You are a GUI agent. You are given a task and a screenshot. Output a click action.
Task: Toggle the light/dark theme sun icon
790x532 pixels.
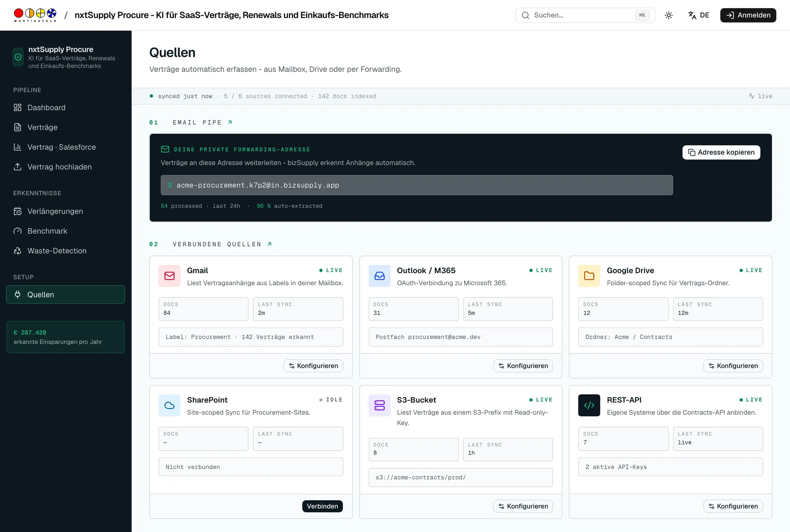pos(669,15)
